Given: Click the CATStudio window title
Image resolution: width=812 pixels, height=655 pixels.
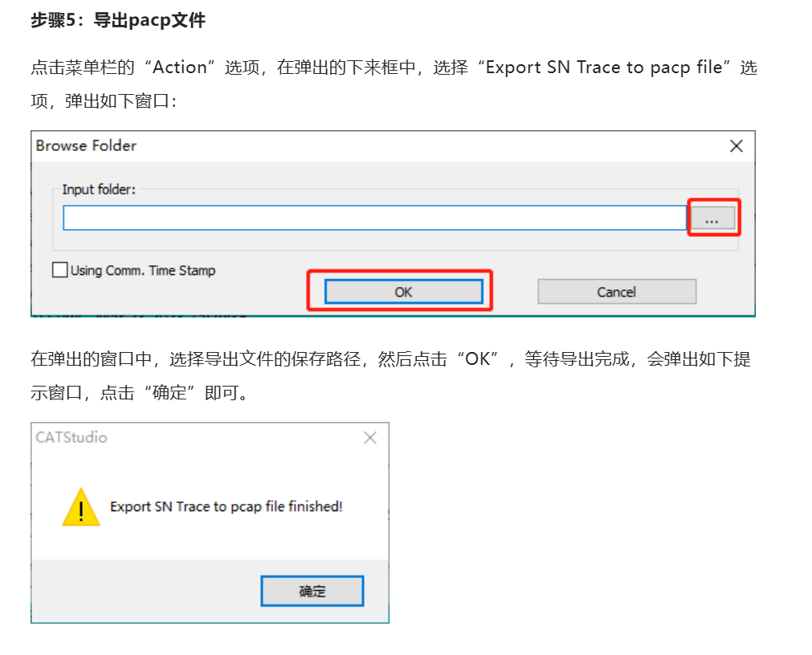Looking at the screenshot, I should tap(71, 437).
